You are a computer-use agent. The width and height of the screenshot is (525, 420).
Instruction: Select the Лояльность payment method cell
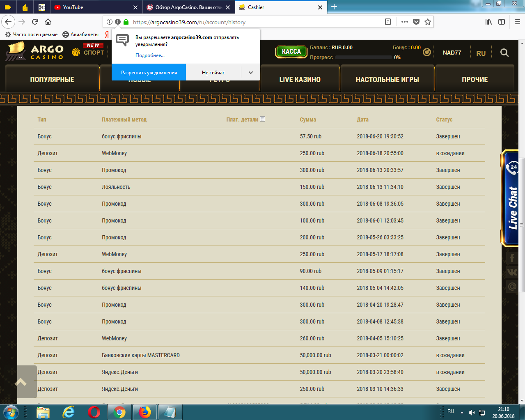tap(116, 187)
